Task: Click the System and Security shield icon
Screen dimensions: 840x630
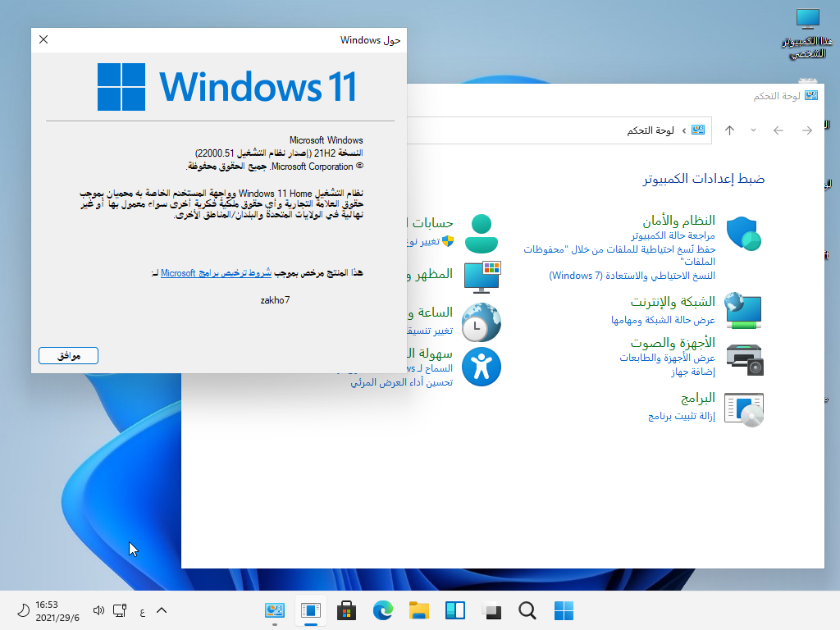Action: [x=743, y=234]
